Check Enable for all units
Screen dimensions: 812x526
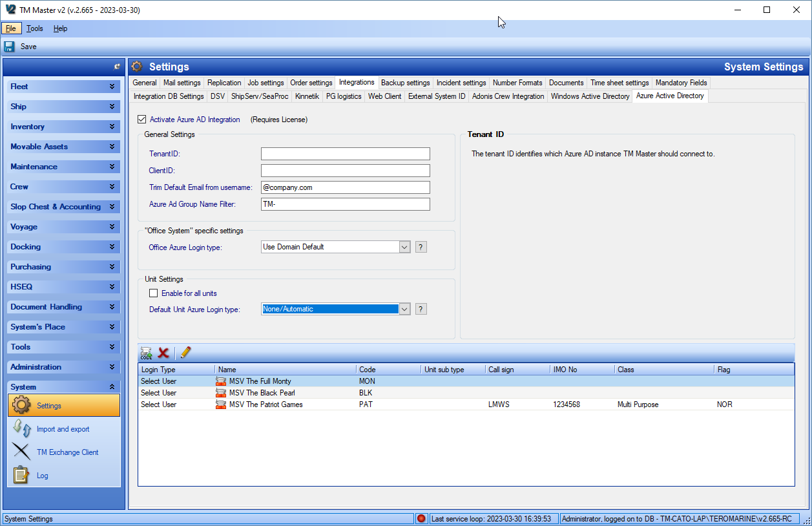154,293
